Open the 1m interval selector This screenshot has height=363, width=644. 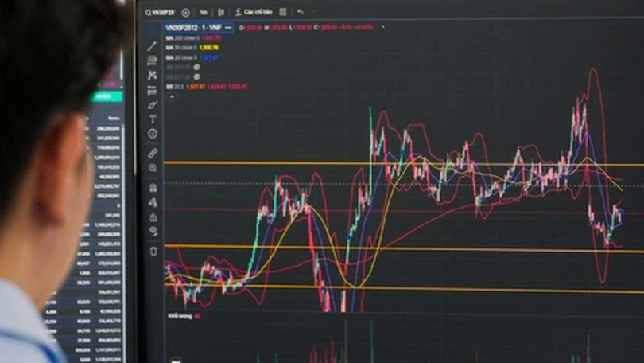(x=204, y=12)
